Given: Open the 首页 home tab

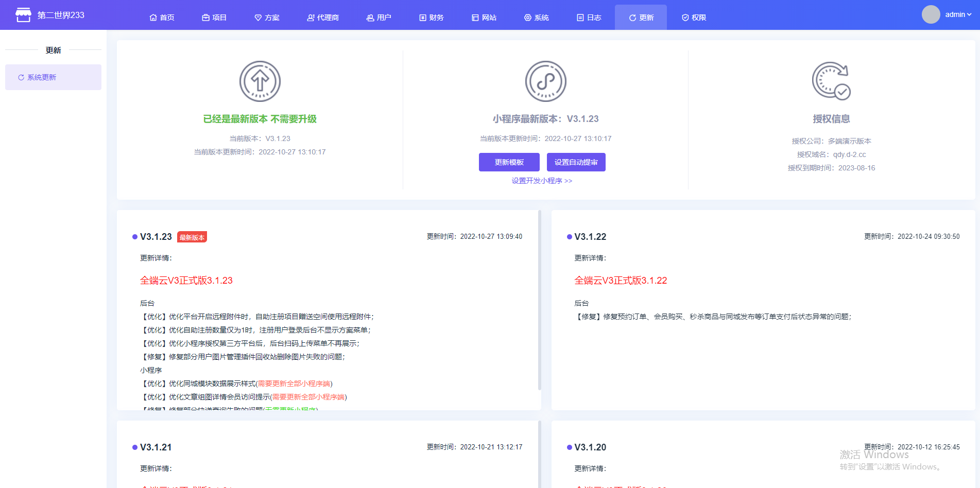Looking at the screenshot, I should [162, 18].
